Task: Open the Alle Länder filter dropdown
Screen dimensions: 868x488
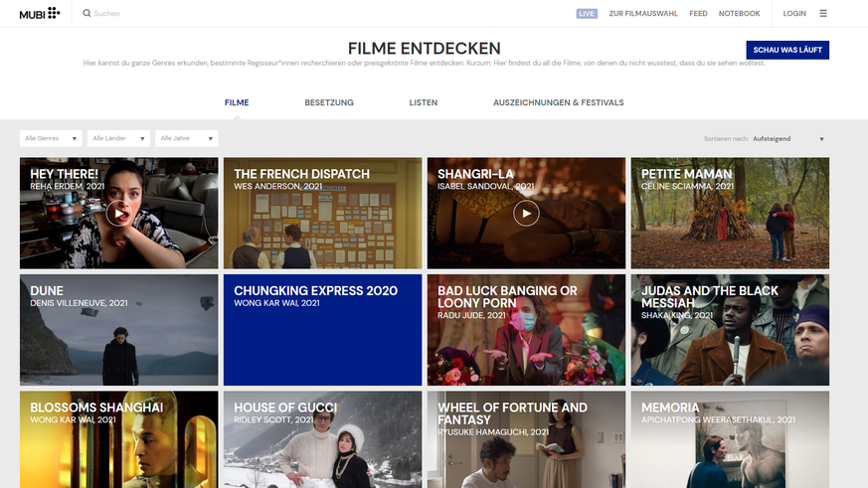Action: click(119, 138)
